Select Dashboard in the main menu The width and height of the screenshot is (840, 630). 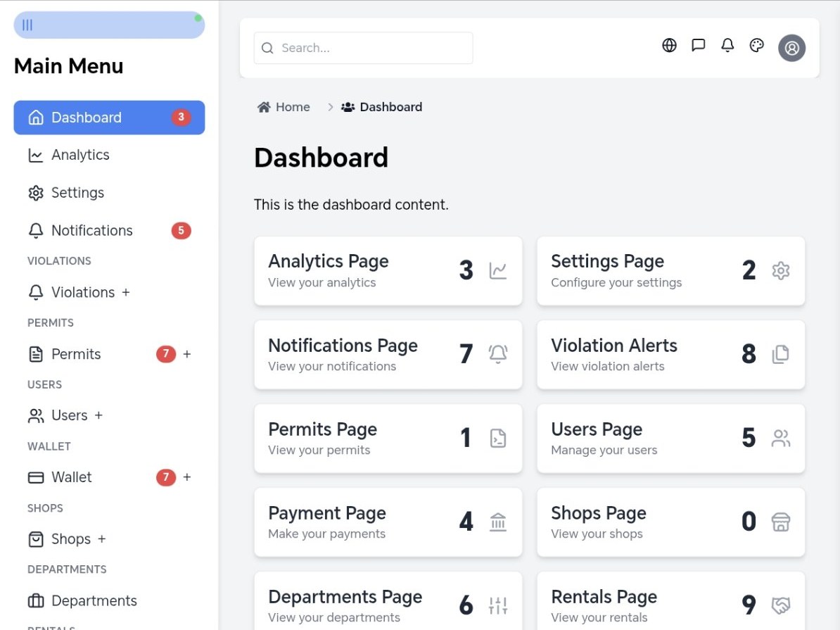click(x=109, y=118)
